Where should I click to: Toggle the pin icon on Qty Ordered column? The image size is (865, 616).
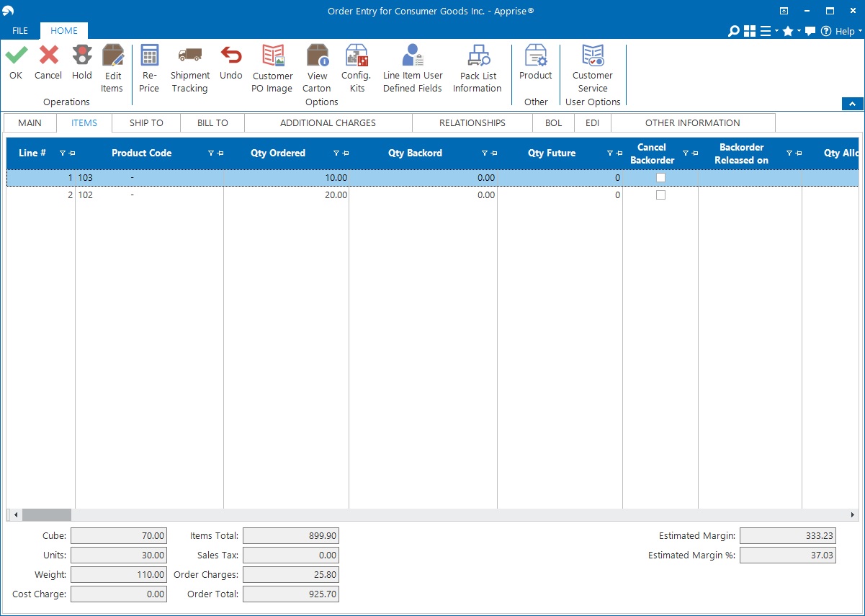point(346,153)
